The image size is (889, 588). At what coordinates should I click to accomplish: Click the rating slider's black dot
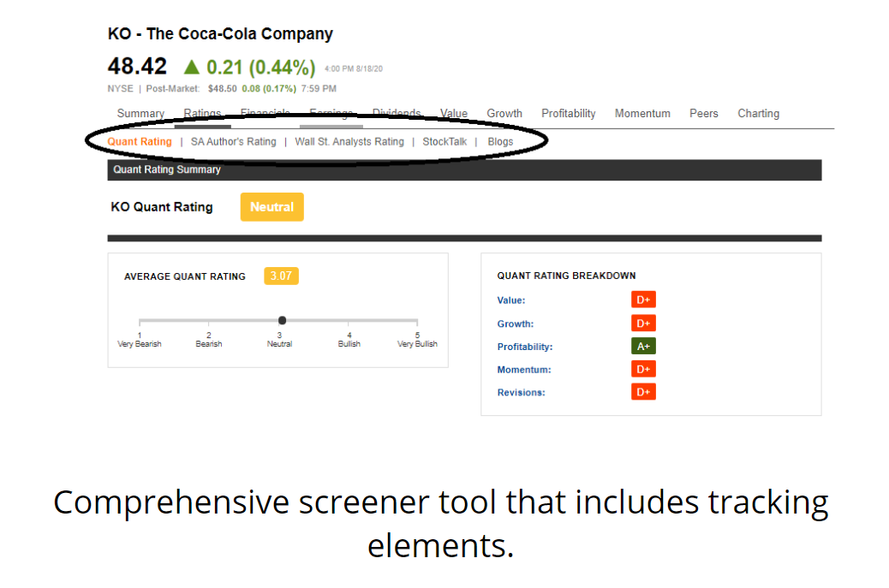pos(282,320)
